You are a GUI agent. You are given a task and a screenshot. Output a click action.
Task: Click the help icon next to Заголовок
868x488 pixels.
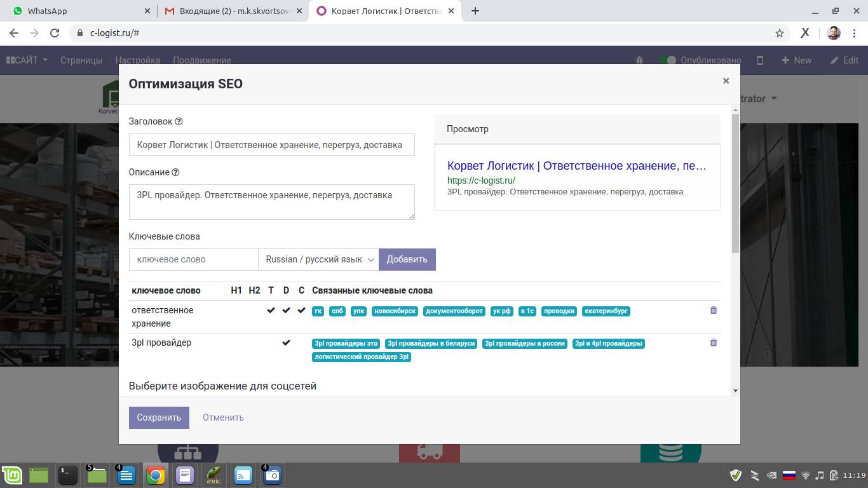(x=179, y=121)
